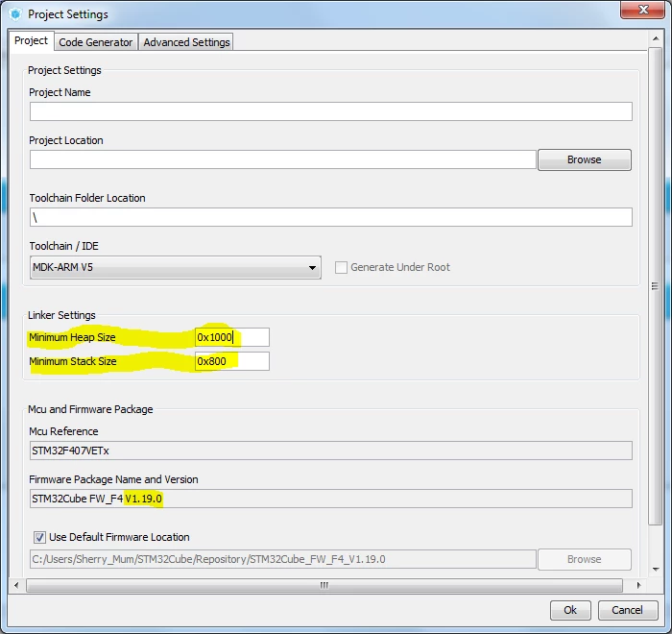Click the Project Location input field
Screen dimensions: 672x634
pyautogui.click(x=283, y=159)
